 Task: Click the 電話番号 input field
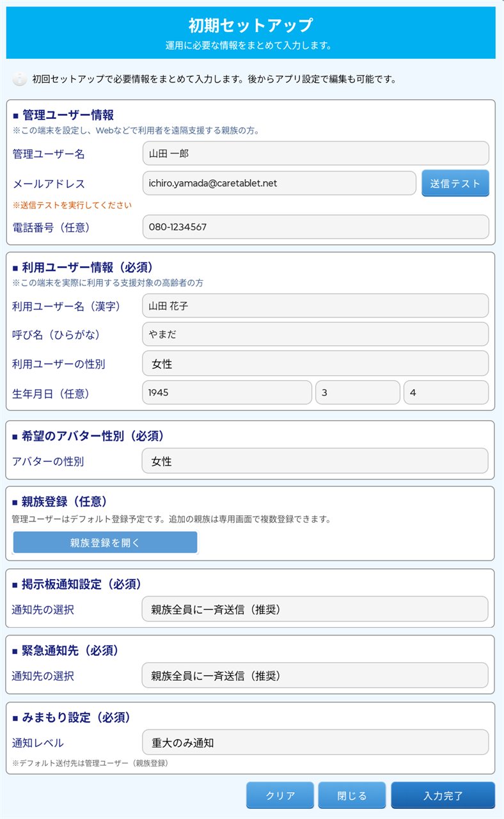315,227
